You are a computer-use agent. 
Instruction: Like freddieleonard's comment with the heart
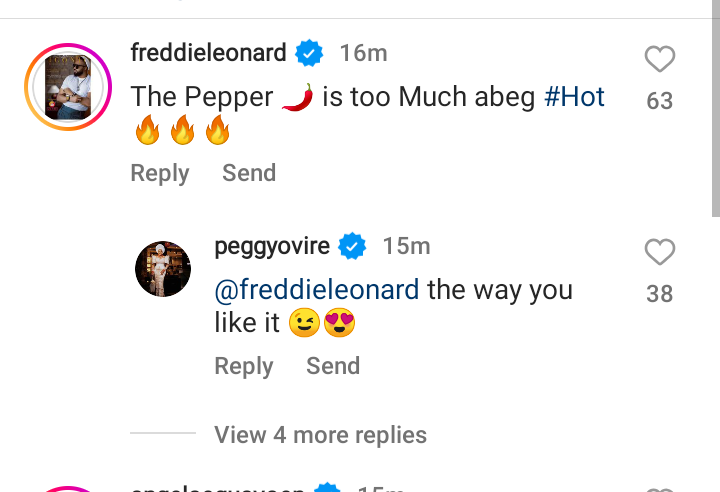[660, 61]
